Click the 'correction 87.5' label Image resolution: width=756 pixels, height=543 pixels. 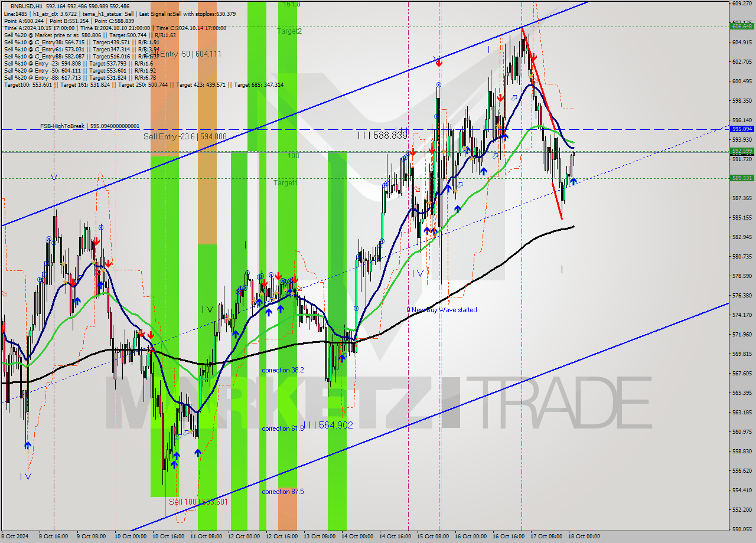pos(283,492)
